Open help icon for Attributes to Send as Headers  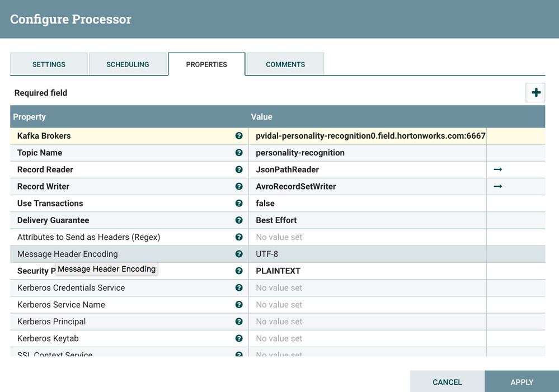click(x=239, y=237)
